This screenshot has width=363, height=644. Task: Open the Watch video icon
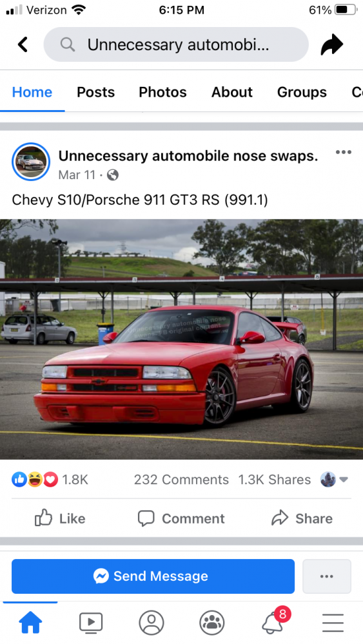coord(91,622)
